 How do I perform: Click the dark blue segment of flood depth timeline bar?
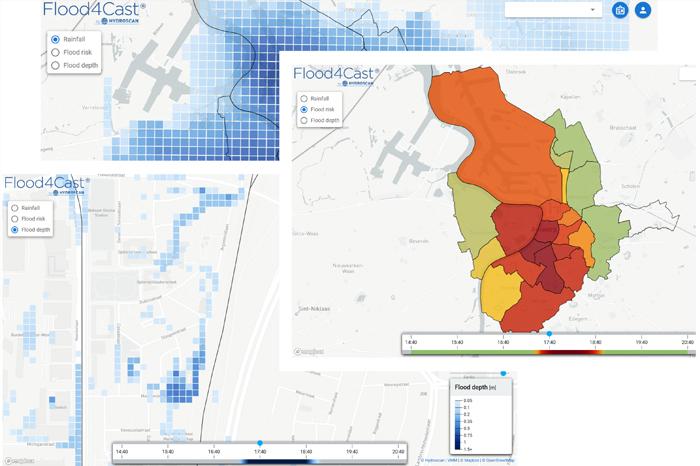tap(279, 462)
